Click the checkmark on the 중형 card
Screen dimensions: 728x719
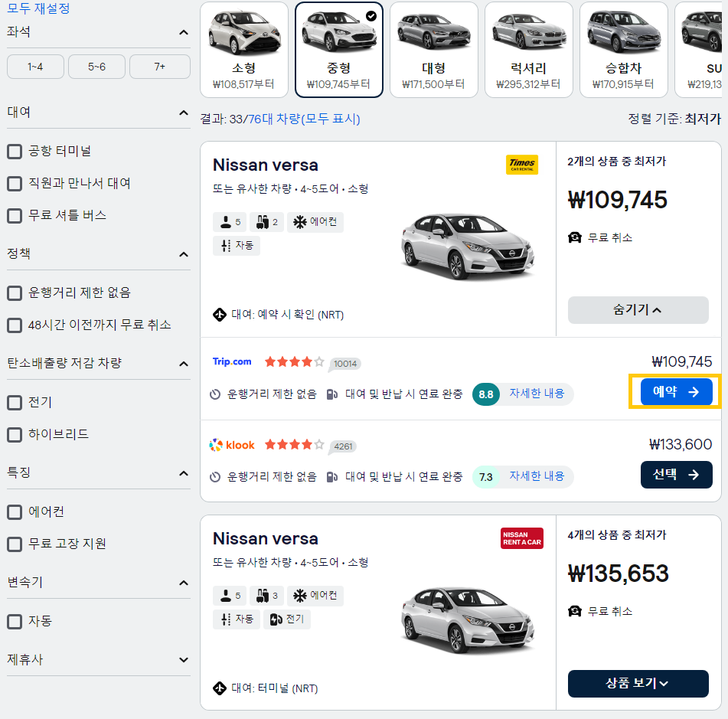click(x=371, y=16)
